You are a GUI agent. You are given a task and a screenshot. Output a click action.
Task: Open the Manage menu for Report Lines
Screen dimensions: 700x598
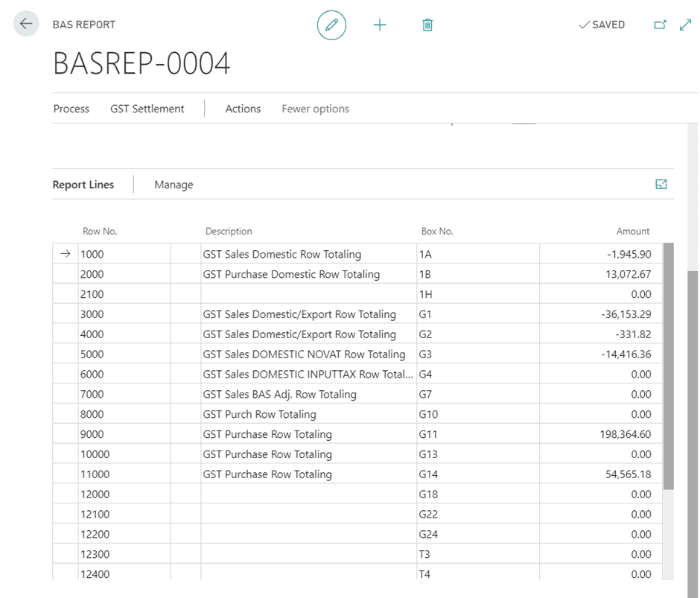pos(174,184)
